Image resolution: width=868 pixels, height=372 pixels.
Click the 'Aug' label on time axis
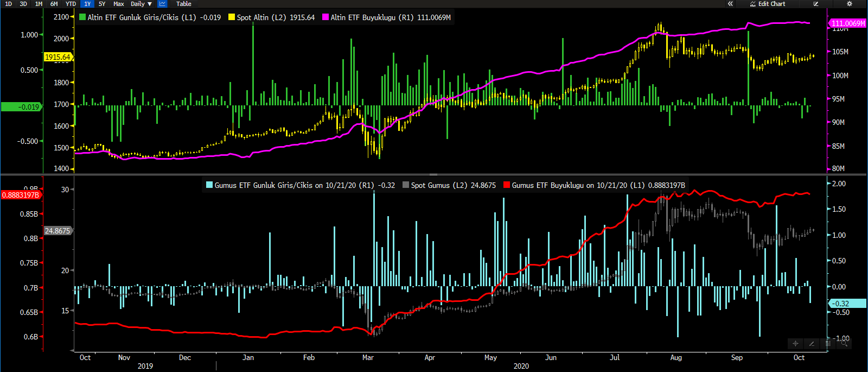click(x=676, y=357)
